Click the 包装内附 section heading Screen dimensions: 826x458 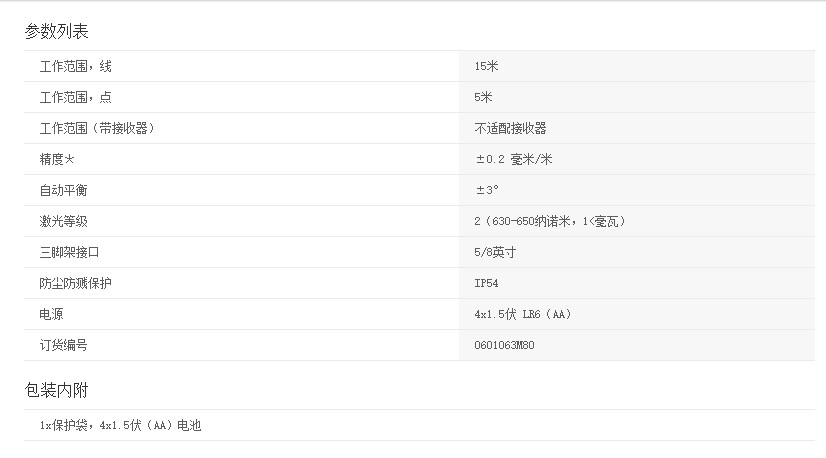[57, 389]
